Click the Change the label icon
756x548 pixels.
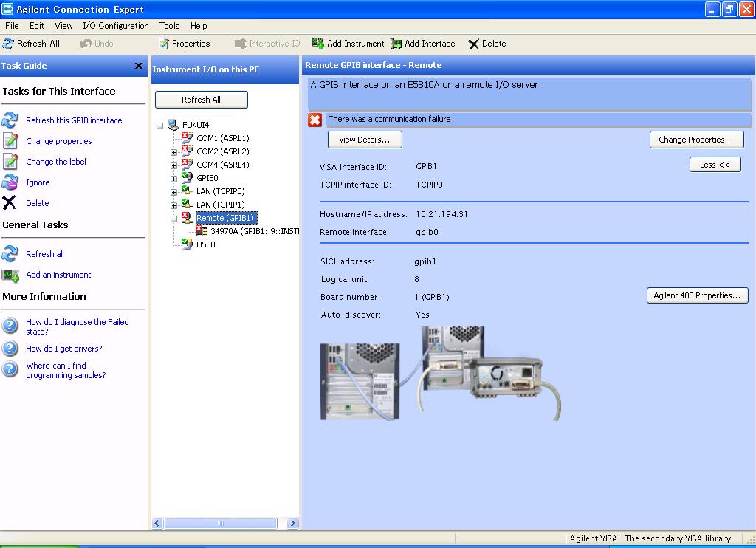pyautogui.click(x=10, y=162)
